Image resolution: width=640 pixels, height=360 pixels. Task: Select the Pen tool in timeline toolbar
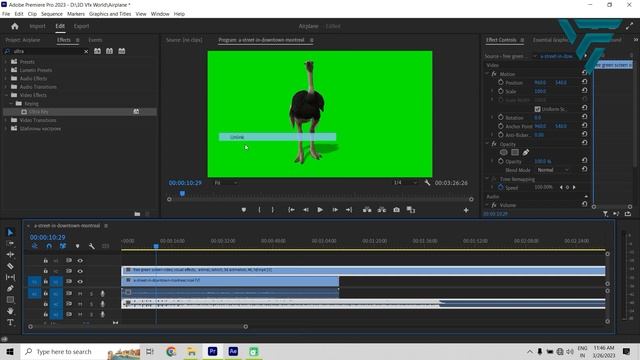(10, 289)
